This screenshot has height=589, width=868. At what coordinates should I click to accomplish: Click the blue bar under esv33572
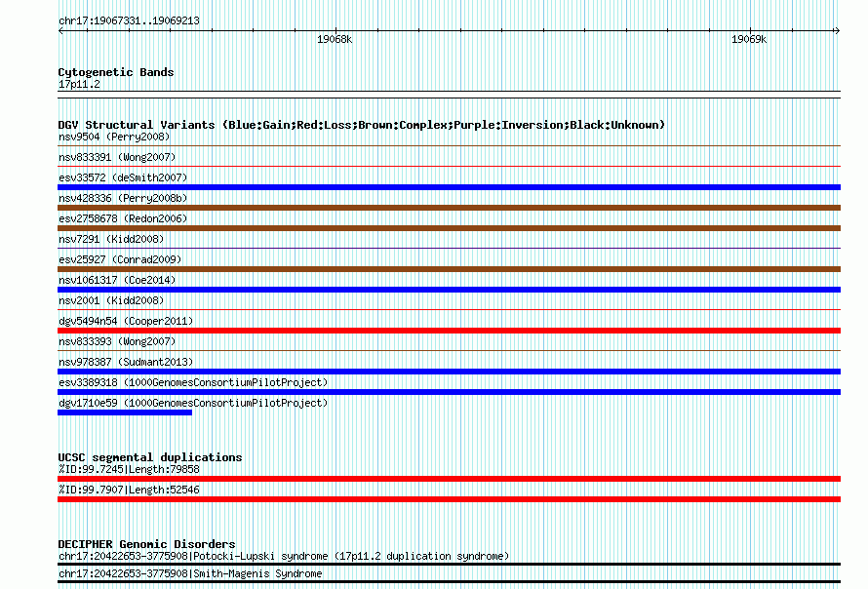(449, 187)
